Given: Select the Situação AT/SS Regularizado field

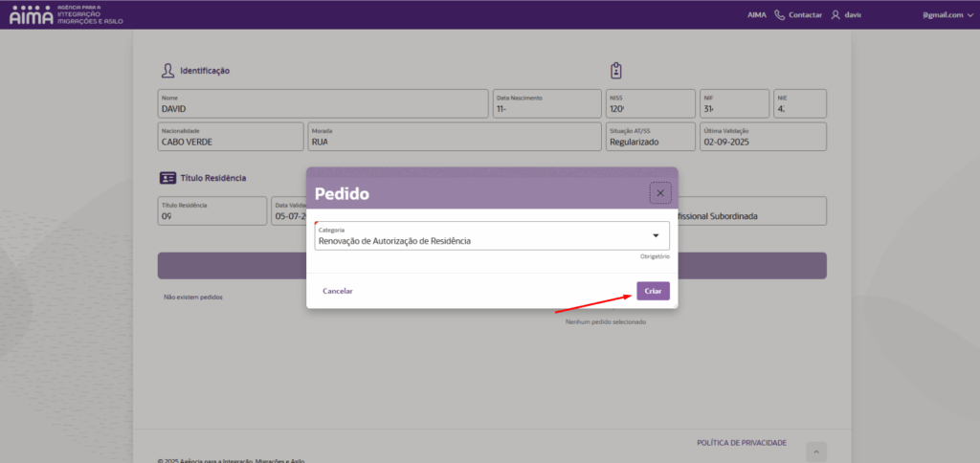Looking at the screenshot, I should pos(650,137).
